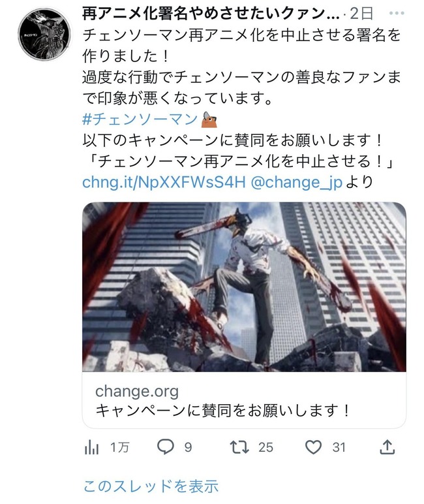
Task: Open the @change_jp mention
Action: pos(296,182)
